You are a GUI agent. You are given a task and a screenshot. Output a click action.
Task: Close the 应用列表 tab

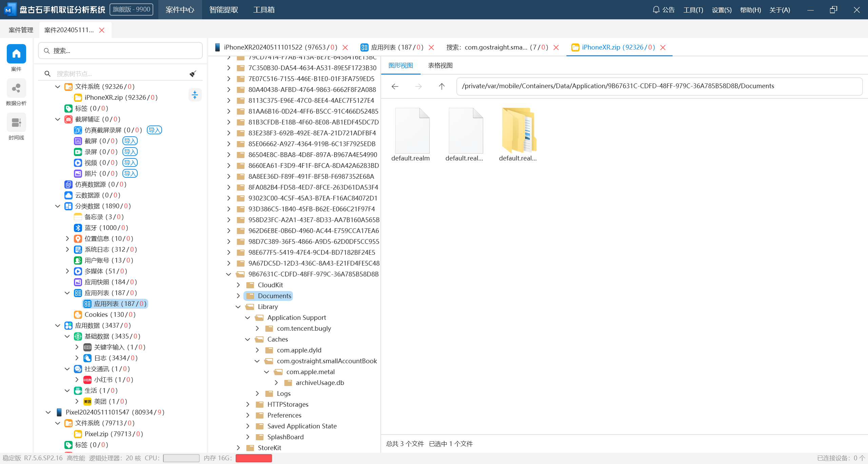[431, 47]
